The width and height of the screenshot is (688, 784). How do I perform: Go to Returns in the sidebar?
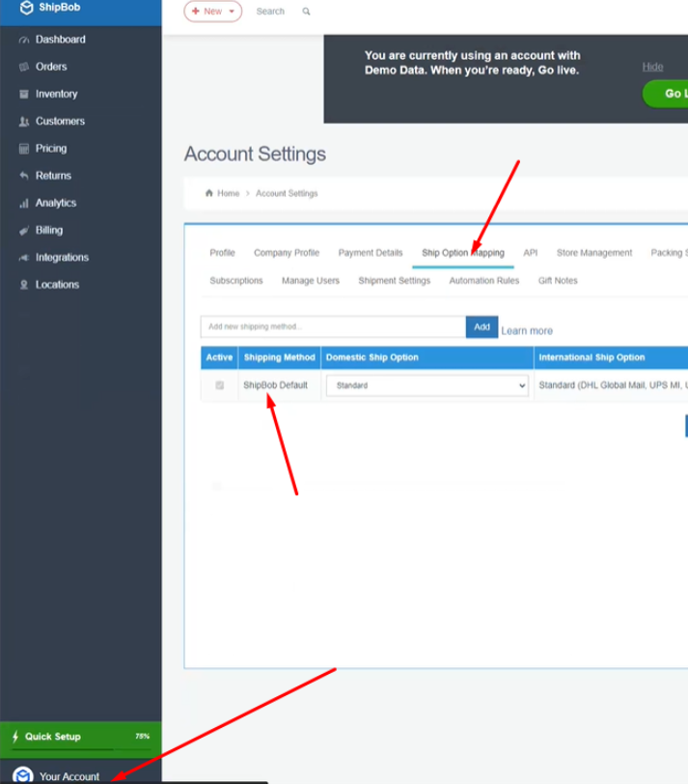[x=53, y=176]
